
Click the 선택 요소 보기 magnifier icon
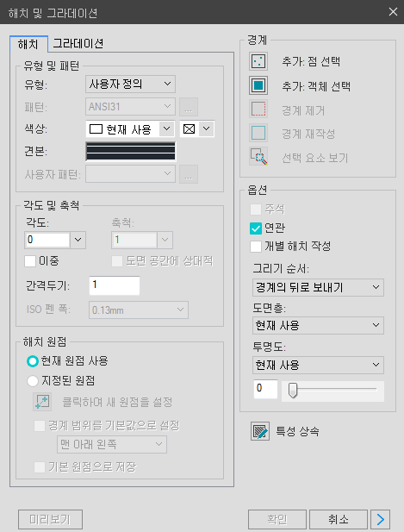click(x=258, y=156)
